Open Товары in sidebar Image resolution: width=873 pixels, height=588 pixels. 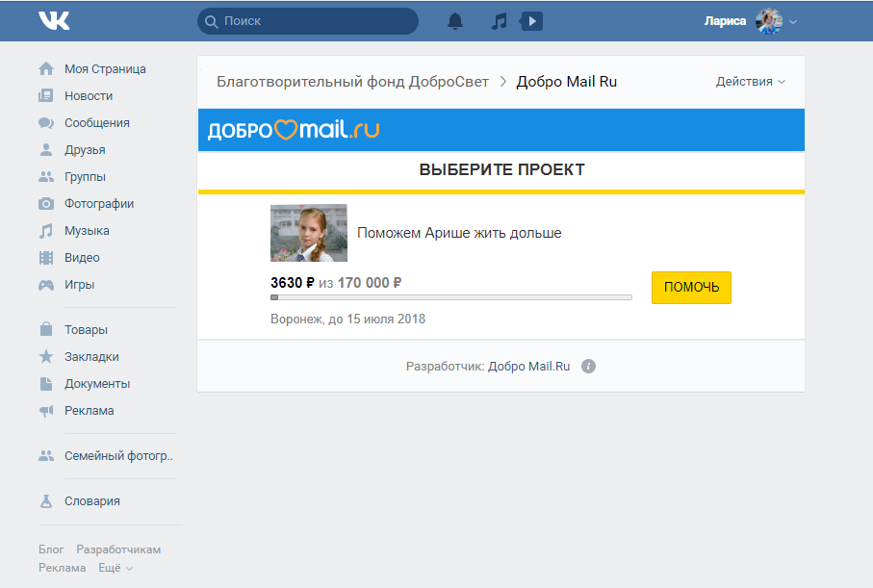(87, 330)
